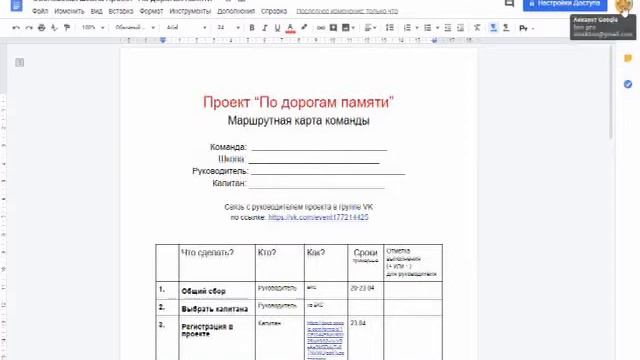Click the Регистрация в проекте cell

coord(217,338)
